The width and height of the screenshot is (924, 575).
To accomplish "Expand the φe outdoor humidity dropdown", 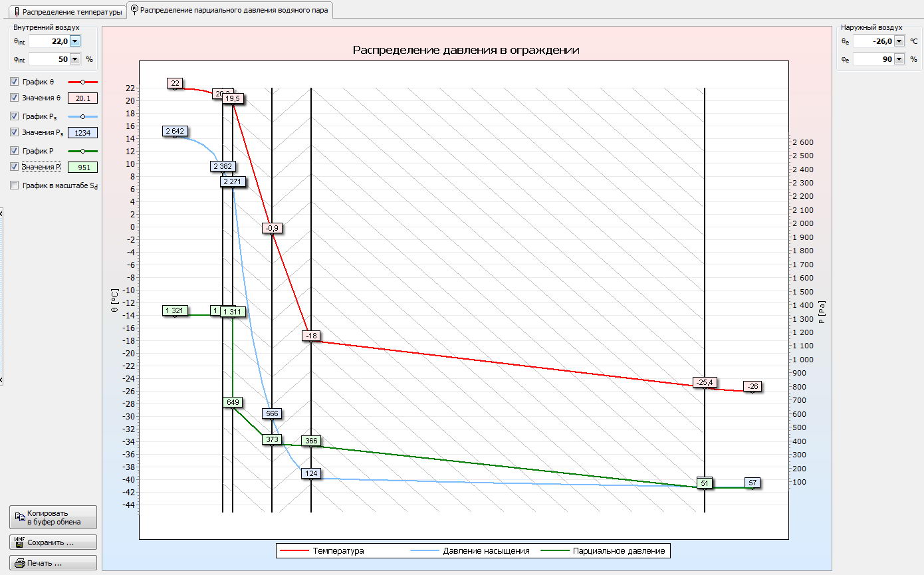I will point(899,59).
